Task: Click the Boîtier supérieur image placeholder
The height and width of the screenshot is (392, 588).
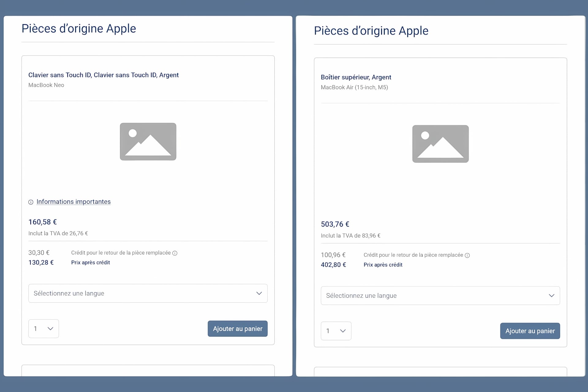Action: [440, 144]
